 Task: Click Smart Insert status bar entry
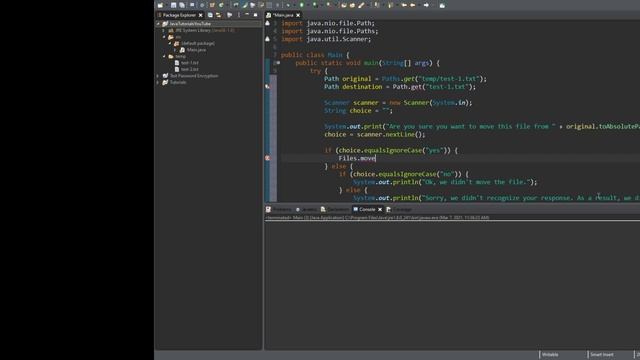pos(602,355)
